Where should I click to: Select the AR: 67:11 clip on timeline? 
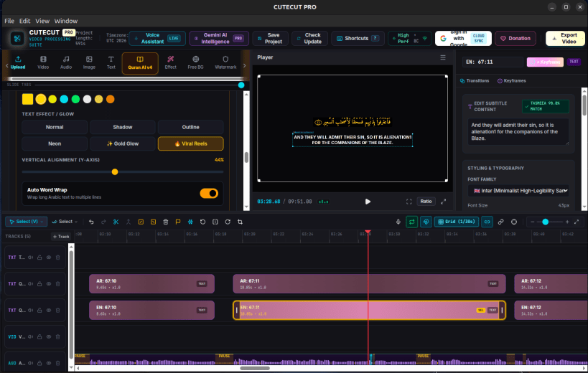click(369, 283)
